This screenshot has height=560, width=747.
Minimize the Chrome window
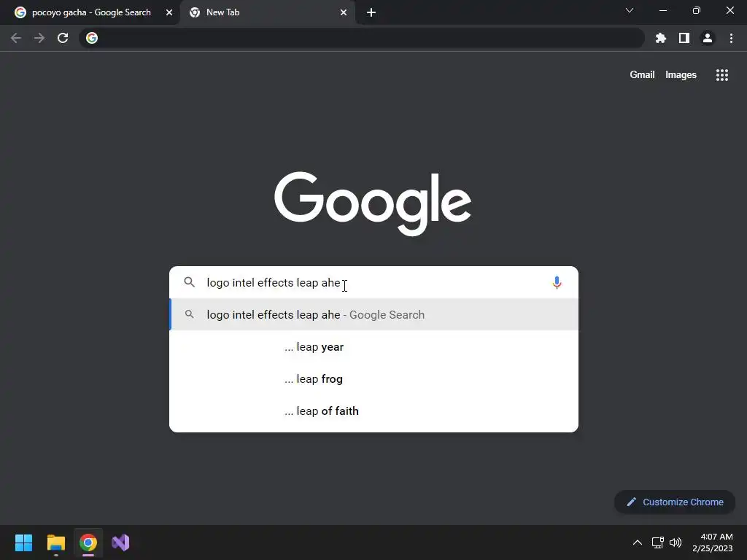coord(662,10)
